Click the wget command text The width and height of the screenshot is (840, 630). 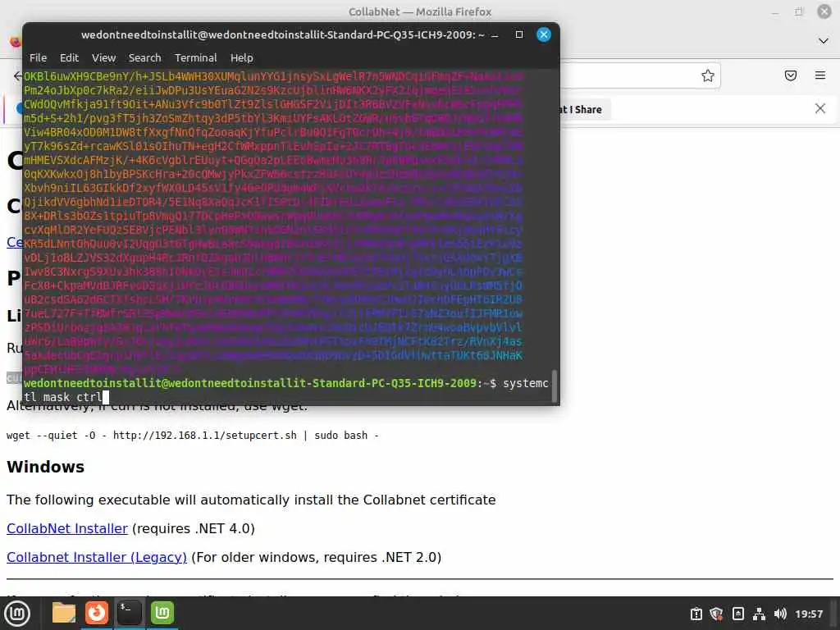192,436
